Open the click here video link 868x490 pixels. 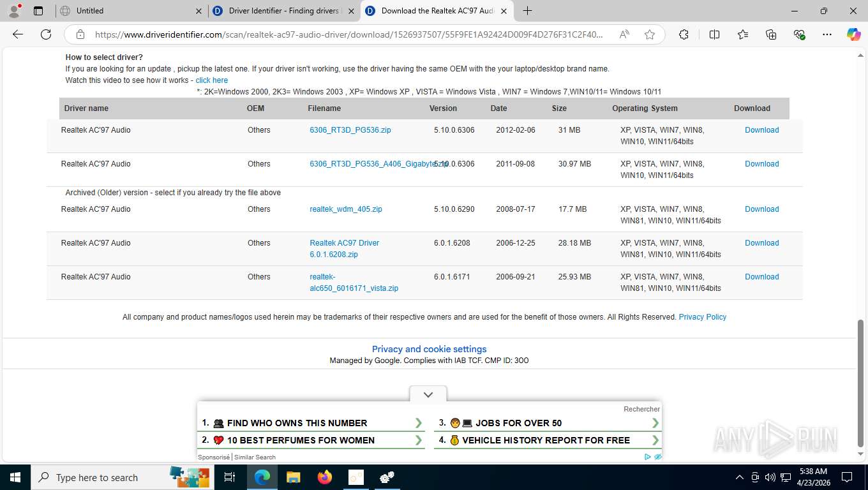click(212, 80)
